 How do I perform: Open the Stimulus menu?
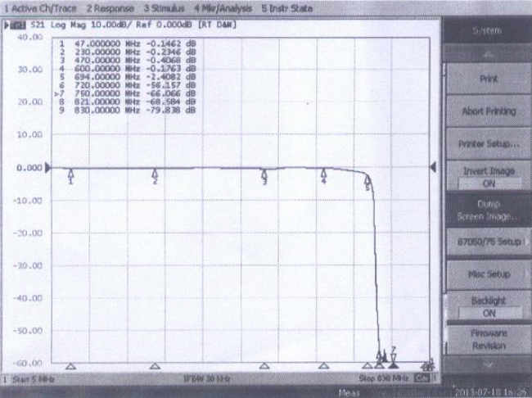pyautogui.click(x=165, y=8)
